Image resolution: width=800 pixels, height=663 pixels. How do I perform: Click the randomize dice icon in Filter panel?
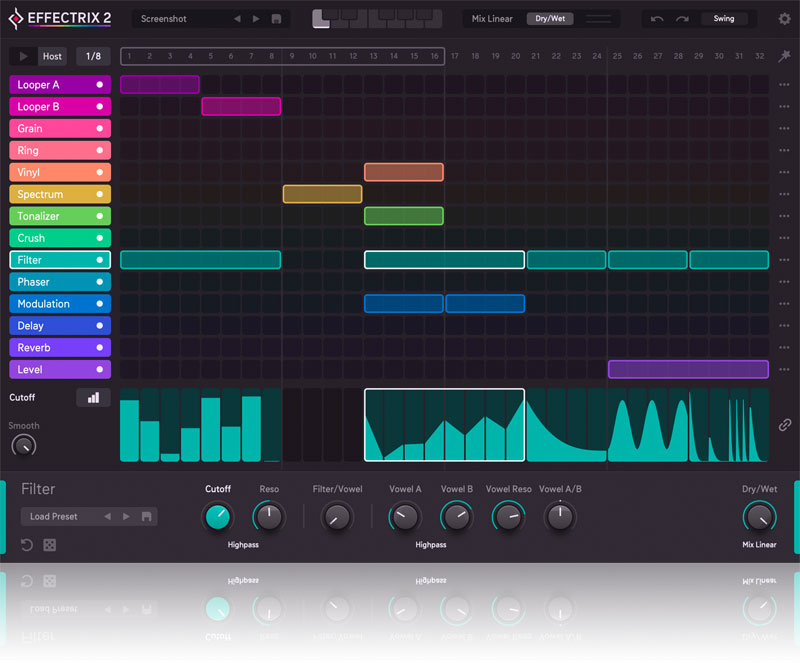coord(49,545)
